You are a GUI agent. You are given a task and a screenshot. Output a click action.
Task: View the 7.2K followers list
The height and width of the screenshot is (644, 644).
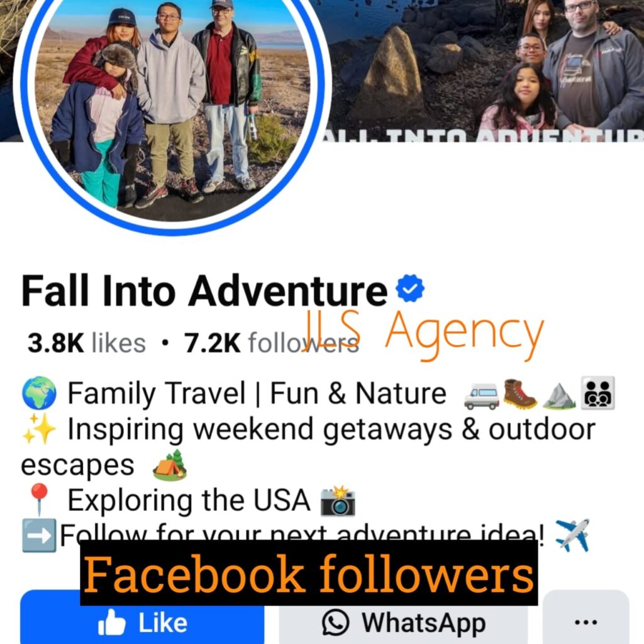tap(272, 343)
